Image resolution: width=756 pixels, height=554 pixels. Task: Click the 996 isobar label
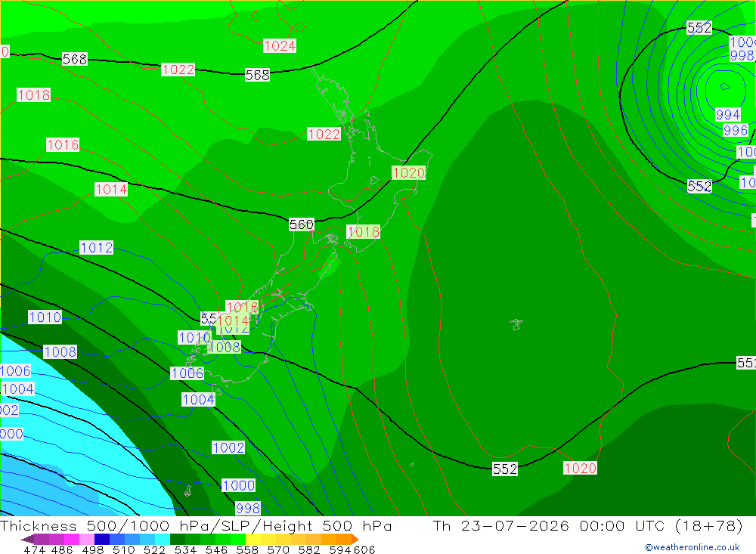pos(736,130)
